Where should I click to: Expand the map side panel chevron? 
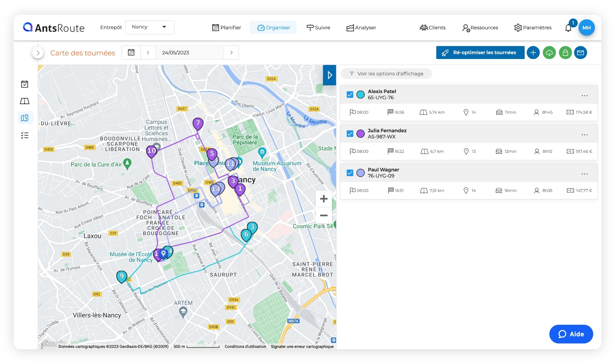[x=329, y=75]
